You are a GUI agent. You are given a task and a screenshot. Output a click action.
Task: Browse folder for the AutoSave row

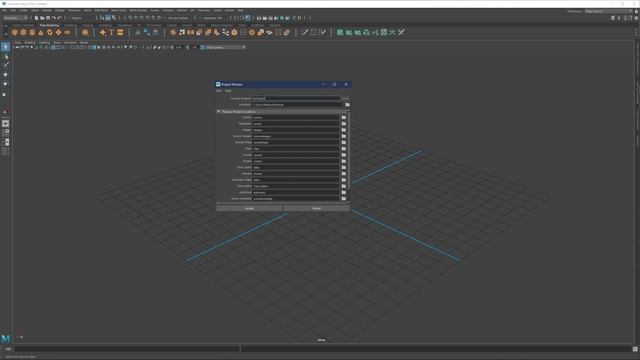tap(344, 192)
